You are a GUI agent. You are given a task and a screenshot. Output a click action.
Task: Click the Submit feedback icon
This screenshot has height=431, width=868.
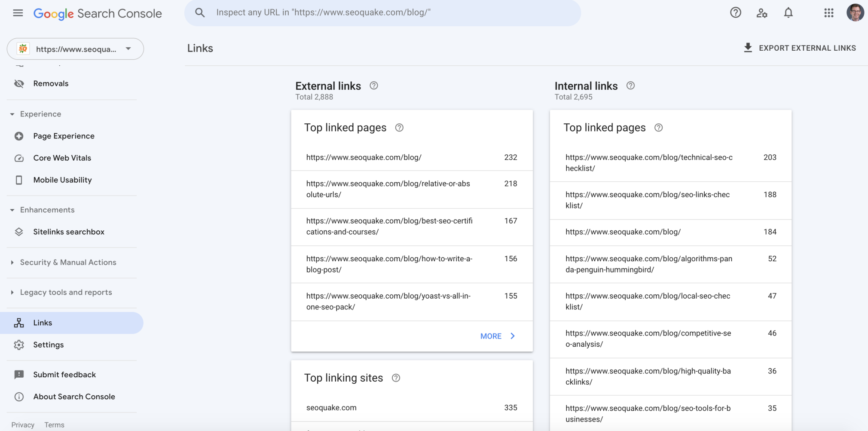(x=19, y=375)
